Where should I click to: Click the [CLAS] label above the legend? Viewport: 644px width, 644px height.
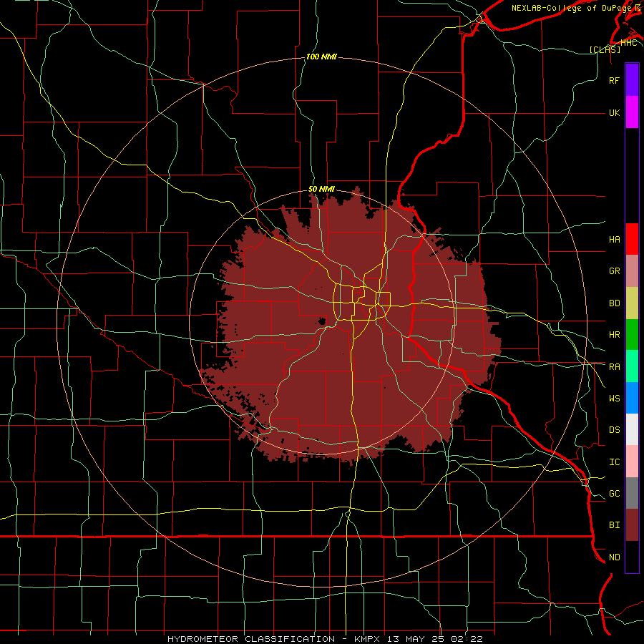coord(605,49)
